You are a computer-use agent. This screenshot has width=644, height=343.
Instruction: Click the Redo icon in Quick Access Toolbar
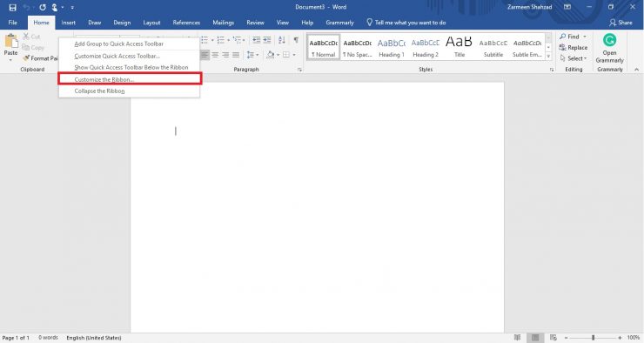coord(43,7)
